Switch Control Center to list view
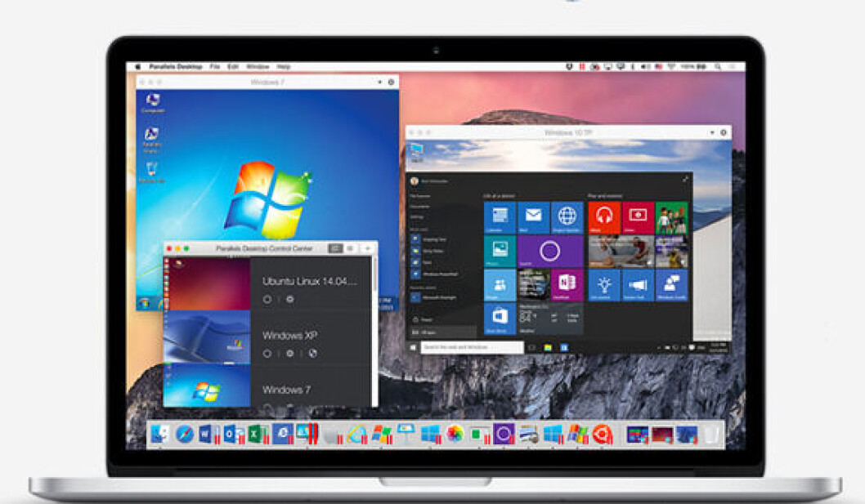Screen dimensions: 865x504 point(349,248)
